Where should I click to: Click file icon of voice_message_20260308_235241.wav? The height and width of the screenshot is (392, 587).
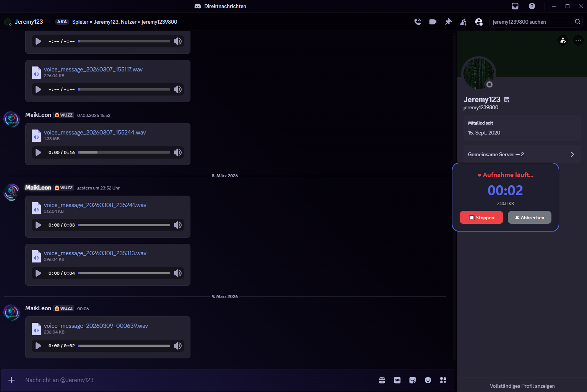[36, 208]
